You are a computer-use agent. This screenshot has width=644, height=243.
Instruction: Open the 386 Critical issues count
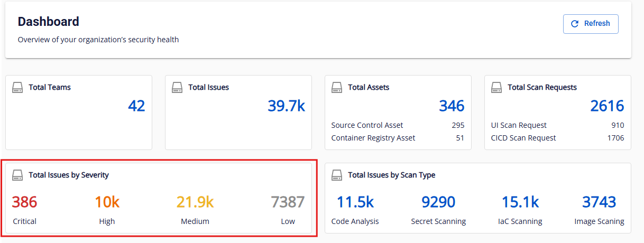(x=24, y=202)
